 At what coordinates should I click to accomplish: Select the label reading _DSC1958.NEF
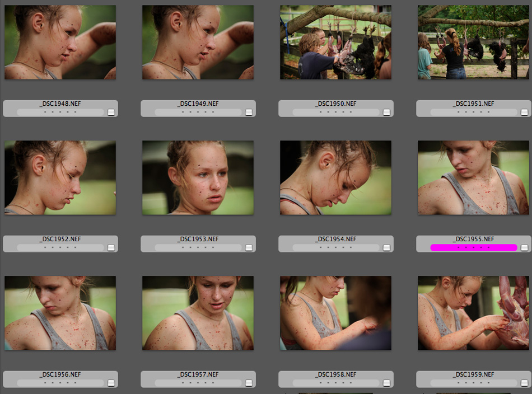coord(336,374)
